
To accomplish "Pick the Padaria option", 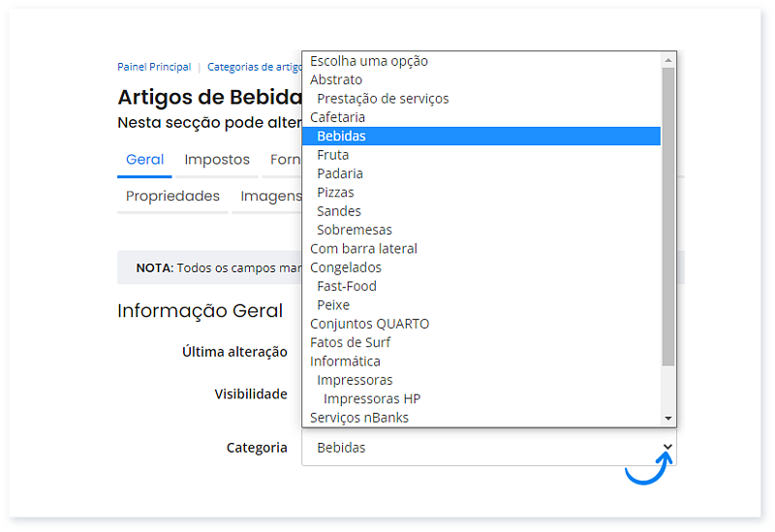I will (x=340, y=173).
